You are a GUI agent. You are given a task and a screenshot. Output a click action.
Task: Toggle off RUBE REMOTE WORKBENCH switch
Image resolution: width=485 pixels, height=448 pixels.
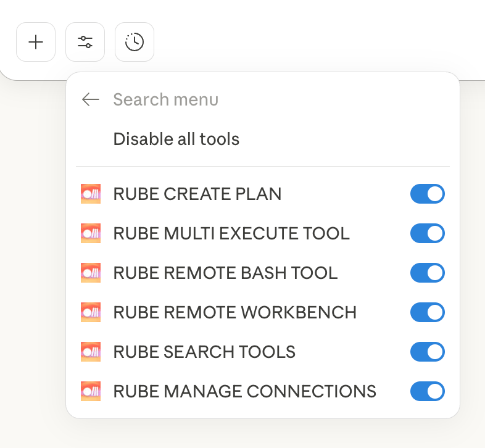(x=428, y=312)
